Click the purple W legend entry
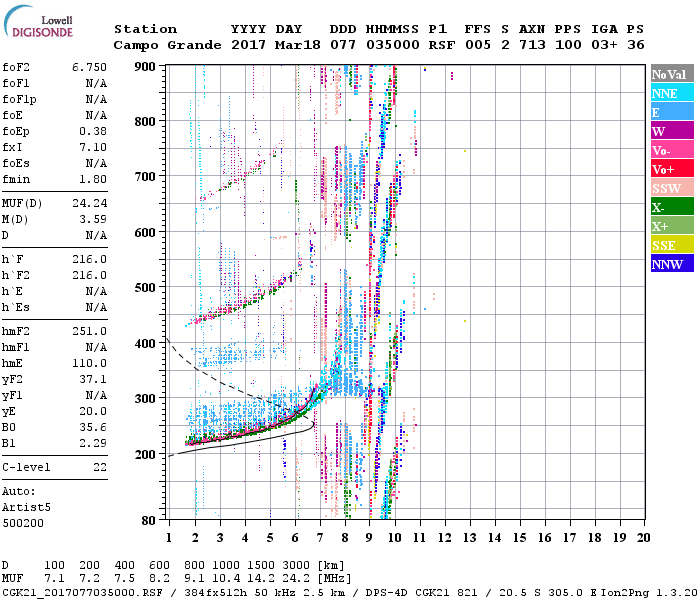Image resolution: width=700 pixels, height=600 pixels. click(671, 131)
